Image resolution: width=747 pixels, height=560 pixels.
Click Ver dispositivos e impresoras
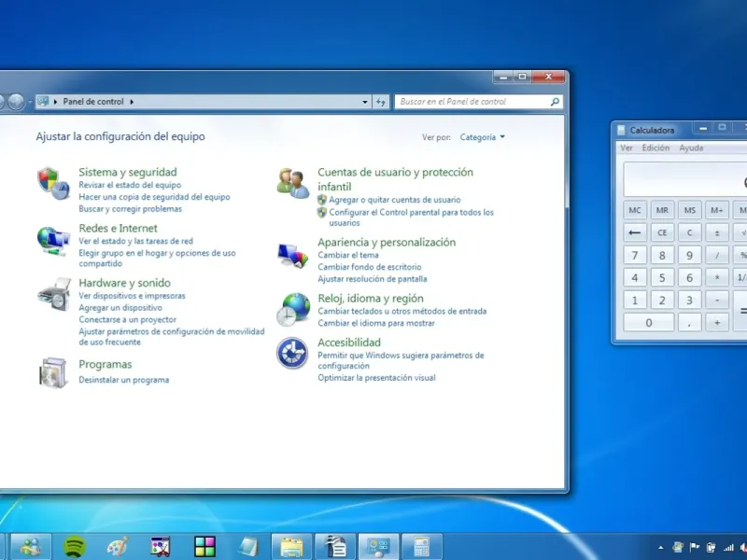tap(132, 296)
